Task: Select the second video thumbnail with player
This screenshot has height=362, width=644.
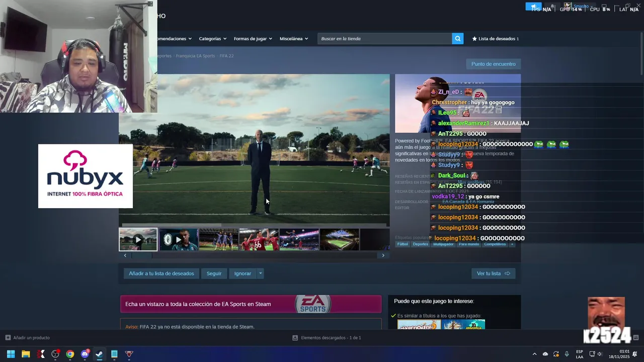Action: pyautogui.click(x=178, y=239)
